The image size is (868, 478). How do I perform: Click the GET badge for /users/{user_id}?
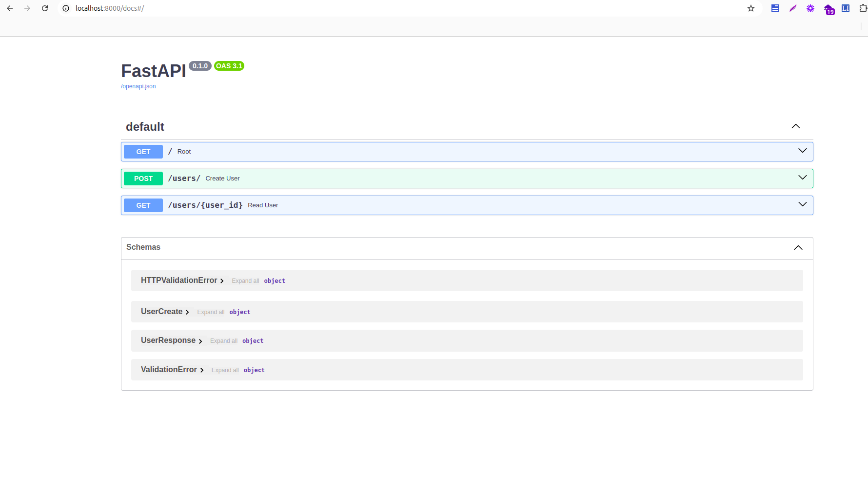pos(143,205)
